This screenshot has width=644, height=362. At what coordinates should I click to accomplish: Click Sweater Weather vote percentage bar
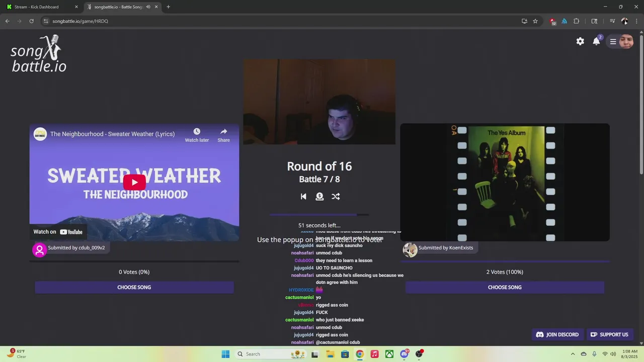click(x=134, y=261)
